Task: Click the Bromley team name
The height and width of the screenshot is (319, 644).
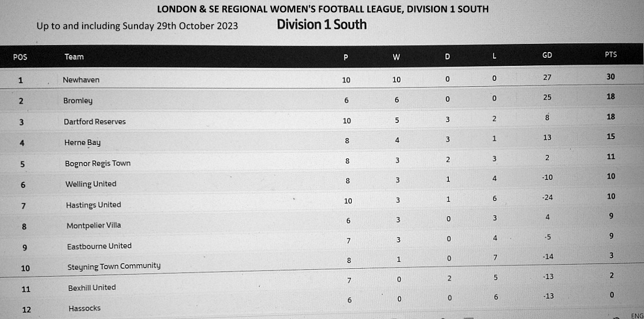Action: pos(77,101)
